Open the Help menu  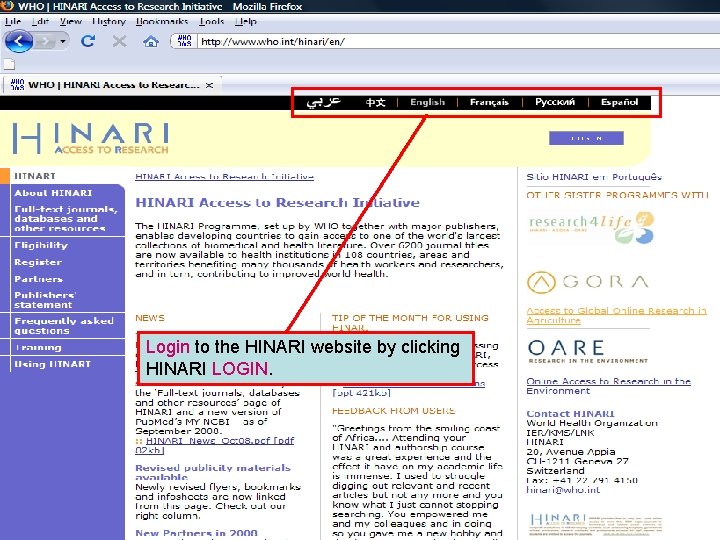(x=246, y=21)
